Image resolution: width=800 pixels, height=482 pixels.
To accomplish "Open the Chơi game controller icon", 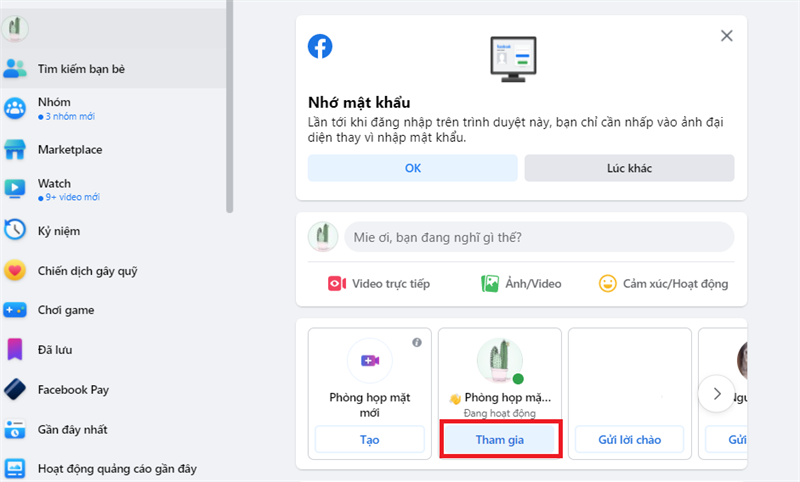I will [15, 310].
